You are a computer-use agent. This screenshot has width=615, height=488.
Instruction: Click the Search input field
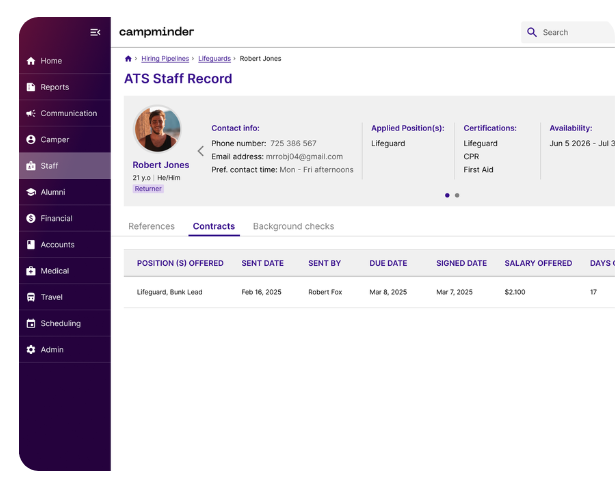(575, 32)
